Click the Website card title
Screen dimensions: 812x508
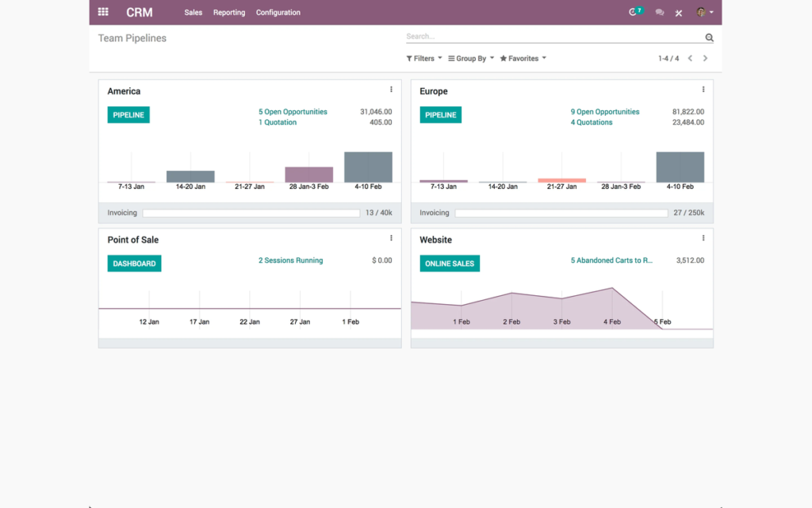point(435,240)
